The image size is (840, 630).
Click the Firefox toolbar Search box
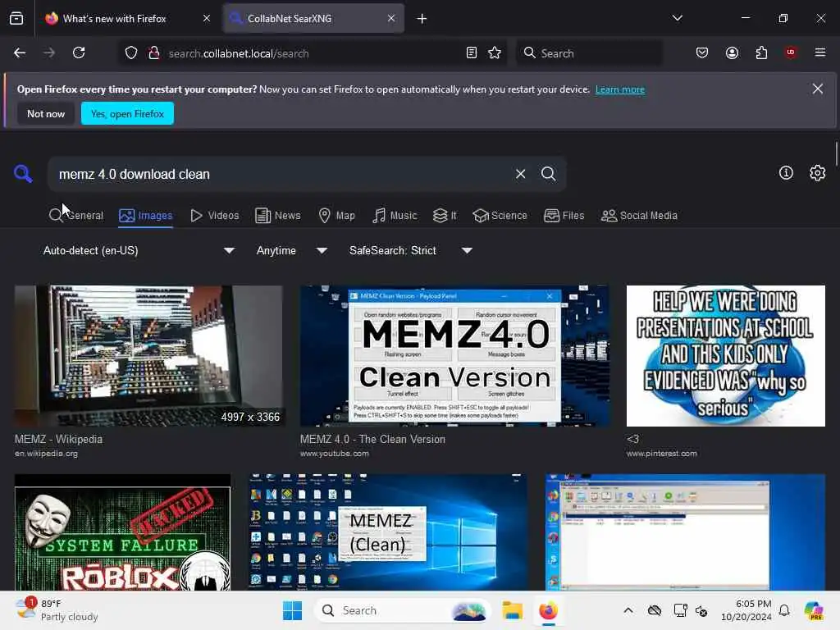click(x=589, y=53)
